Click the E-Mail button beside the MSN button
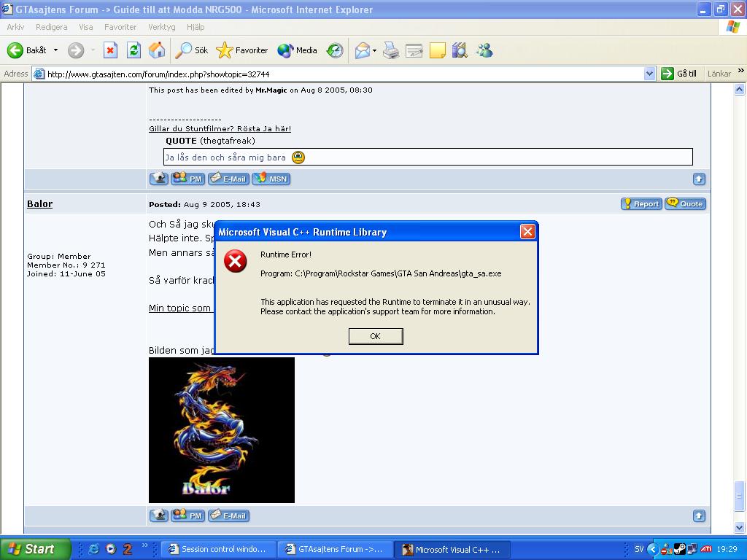Screen dimensions: 747x560 click(x=228, y=179)
